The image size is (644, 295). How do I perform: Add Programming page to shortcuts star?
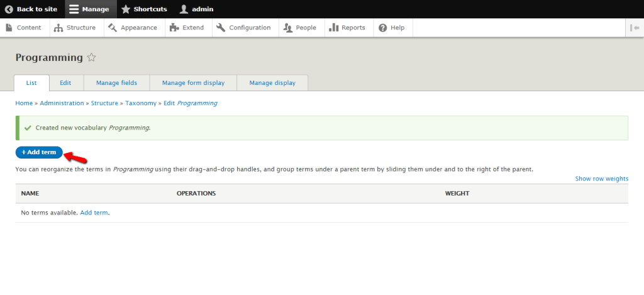click(x=92, y=57)
